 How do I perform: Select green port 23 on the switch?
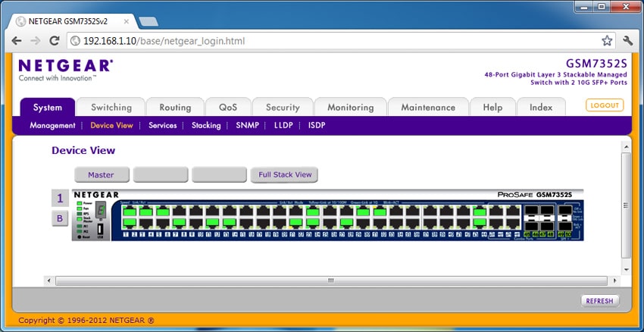pos(314,212)
